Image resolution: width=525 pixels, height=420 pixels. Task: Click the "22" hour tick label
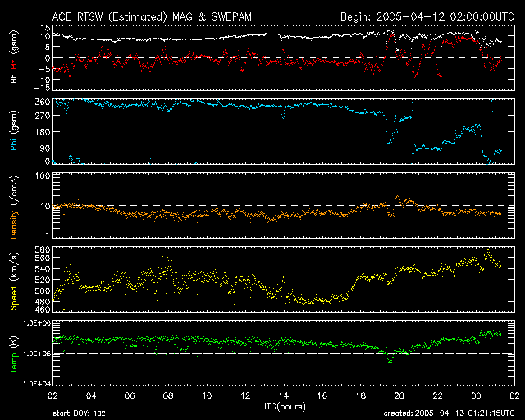pos(437,395)
